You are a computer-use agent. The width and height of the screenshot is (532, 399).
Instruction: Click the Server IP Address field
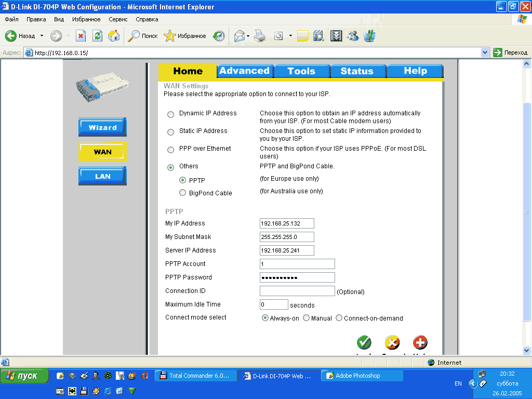[x=287, y=250]
